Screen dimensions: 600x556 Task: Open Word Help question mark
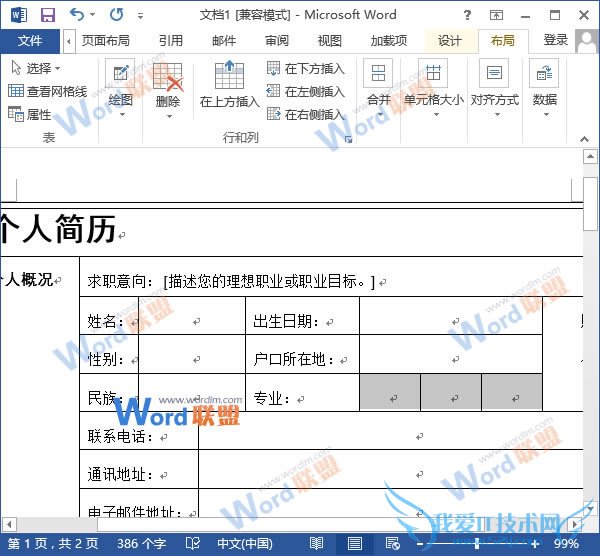[467, 15]
